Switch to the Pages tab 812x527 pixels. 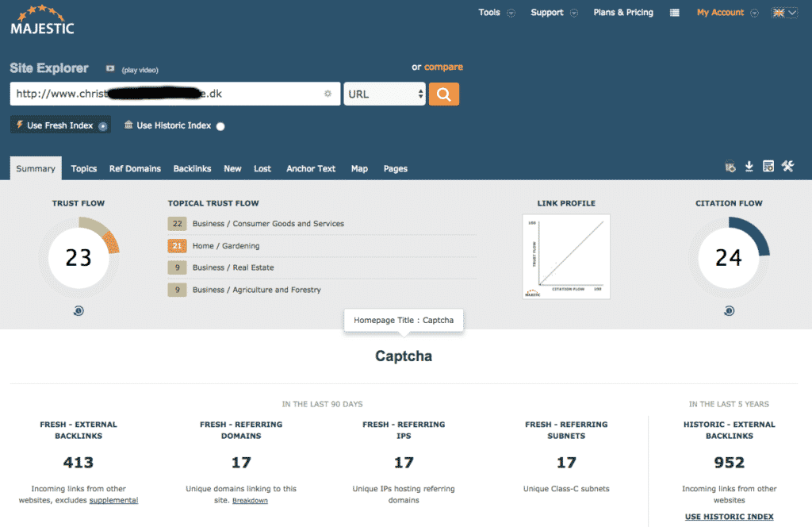(395, 168)
